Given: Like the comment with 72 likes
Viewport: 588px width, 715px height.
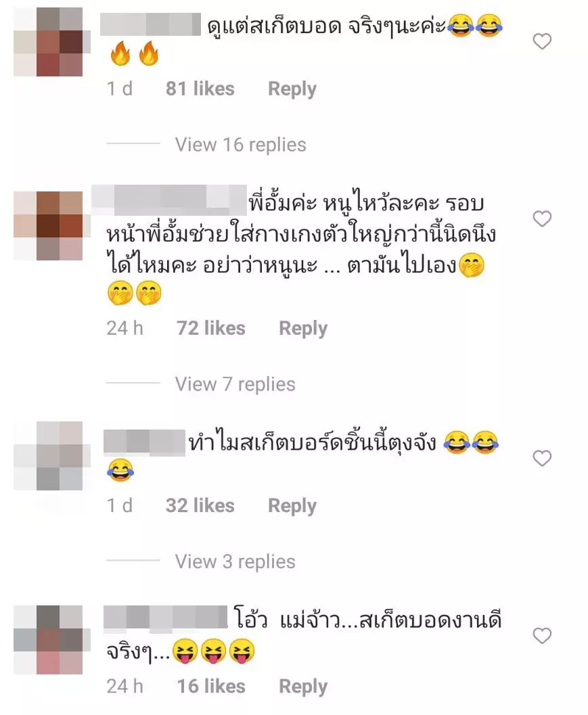Looking at the screenshot, I should [542, 219].
